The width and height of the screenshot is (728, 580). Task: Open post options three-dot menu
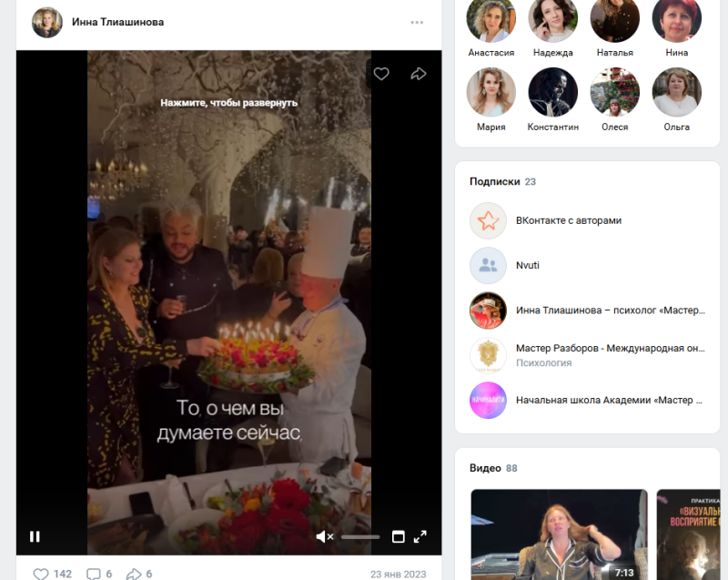417,22
